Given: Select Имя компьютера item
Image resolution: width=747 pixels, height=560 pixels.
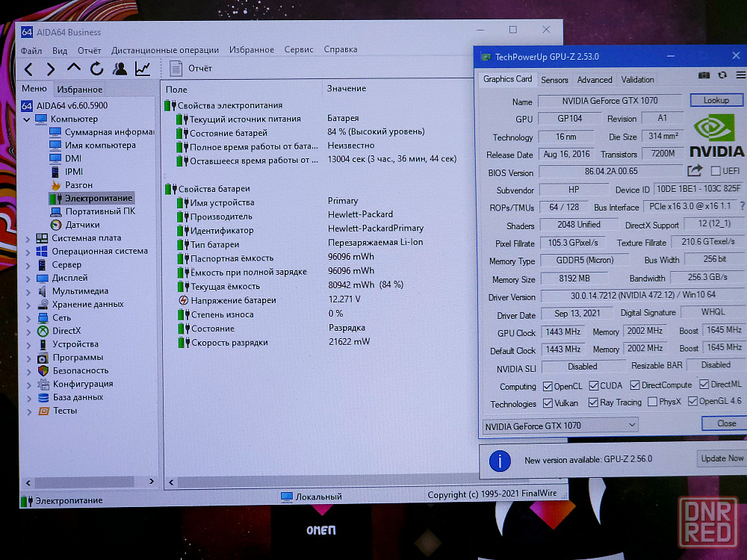Looking at the screenshot, I should pyautogui.click(x=93, y=146).
